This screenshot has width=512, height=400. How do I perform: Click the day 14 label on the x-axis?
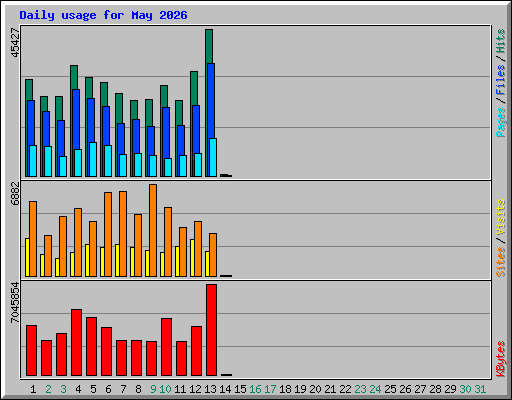point(225,389)
